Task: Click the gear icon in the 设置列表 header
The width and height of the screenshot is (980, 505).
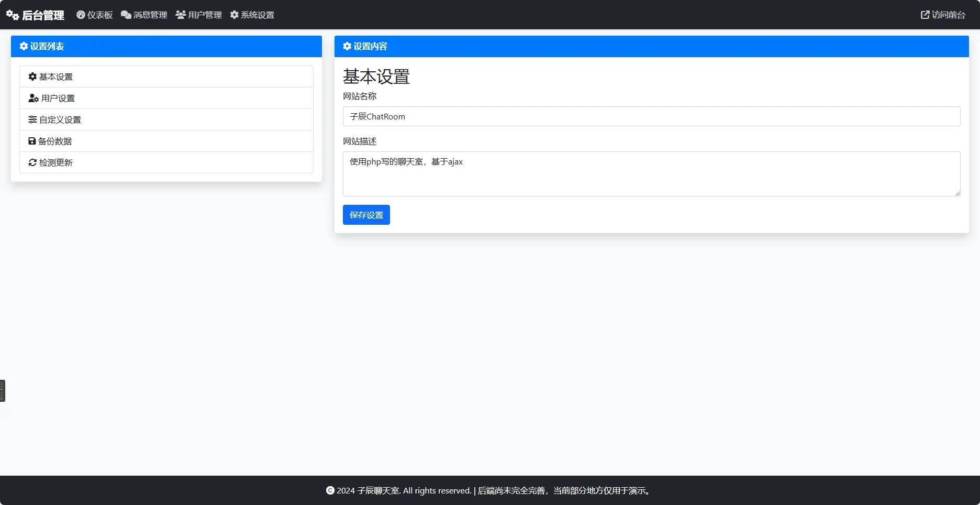Action: 23,46
